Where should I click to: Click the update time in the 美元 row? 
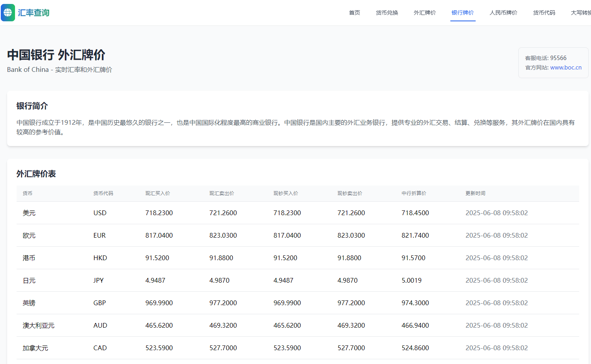click(497, 213)
